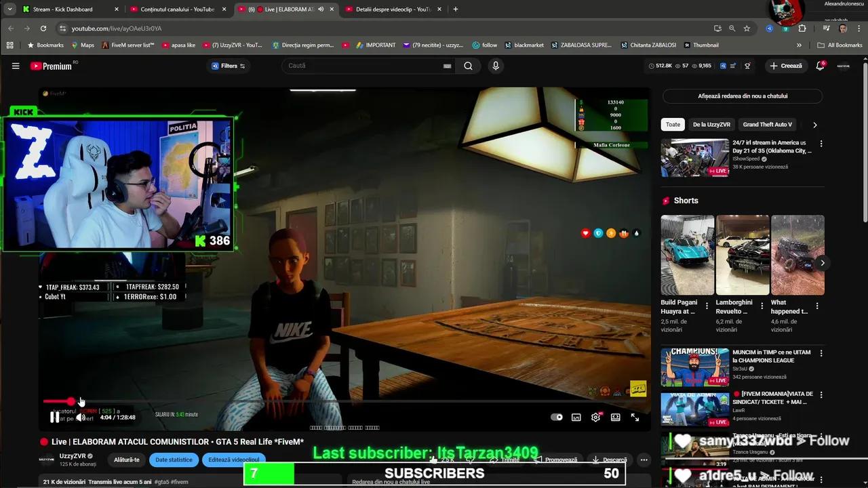Pause the video playback
868x488 pixels.
(x=55, y=418)
